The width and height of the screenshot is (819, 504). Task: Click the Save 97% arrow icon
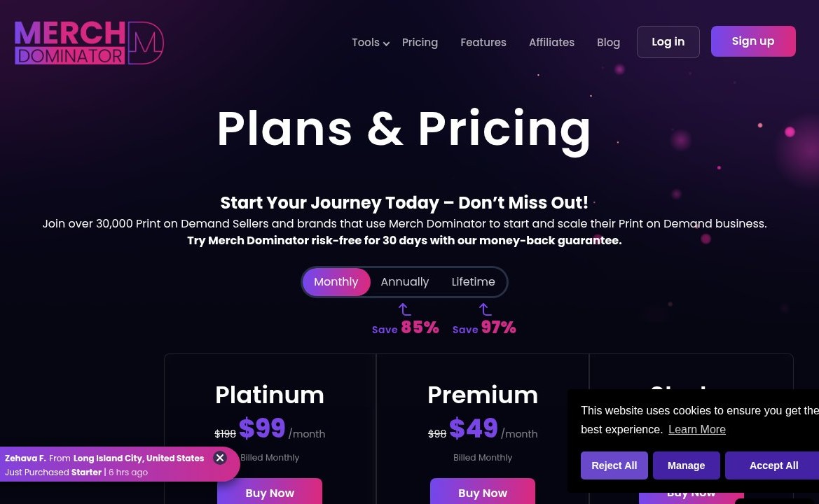click(x=485, y=309)
